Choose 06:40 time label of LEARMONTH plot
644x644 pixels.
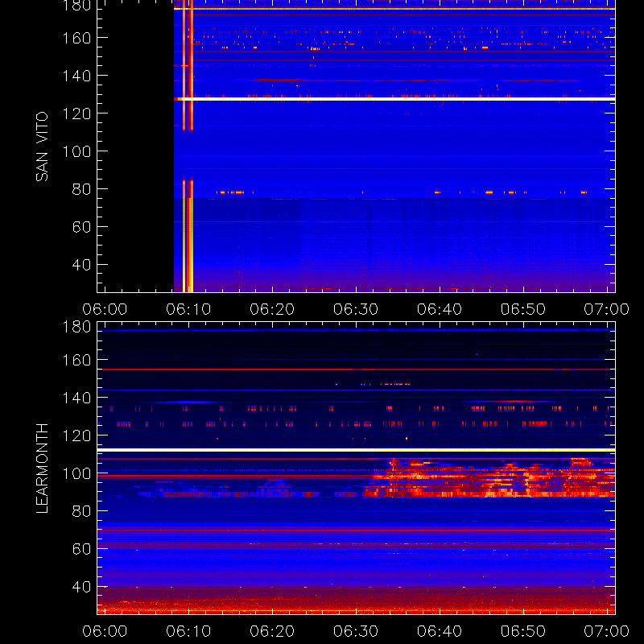coord(440,631)
